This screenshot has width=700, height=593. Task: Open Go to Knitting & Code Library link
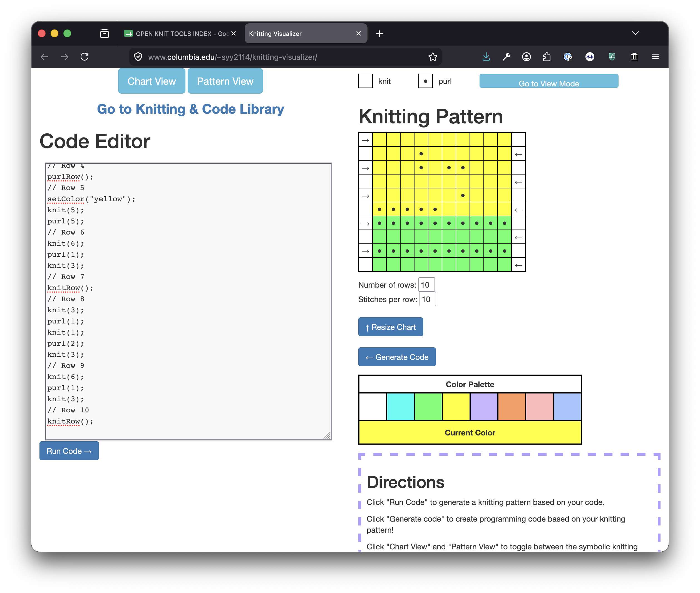click(190, 109)
